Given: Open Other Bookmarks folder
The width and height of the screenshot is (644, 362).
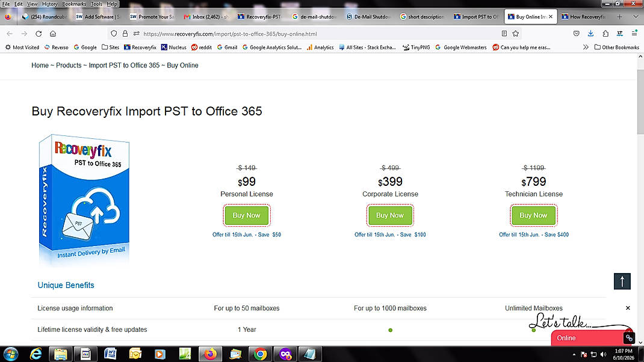Looking at the screenshot, I should [x=616, y=47].
